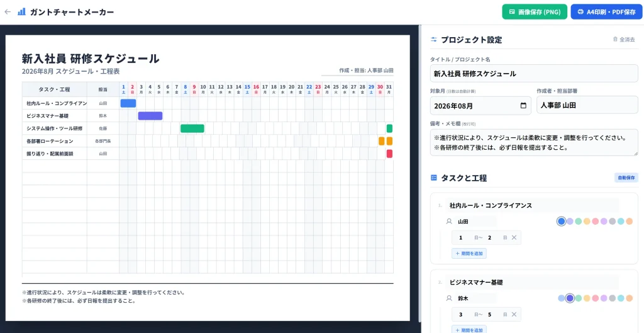Pick light blue swatch for ビジネスマナー基礎 task
Image resolution: width=644 pixels, height=333 pixels.
562,298
